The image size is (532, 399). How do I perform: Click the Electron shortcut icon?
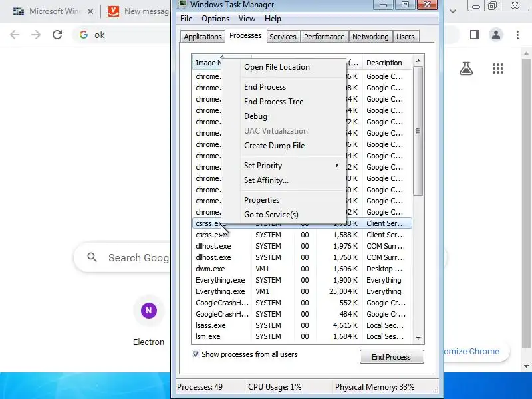coord(148,311)
